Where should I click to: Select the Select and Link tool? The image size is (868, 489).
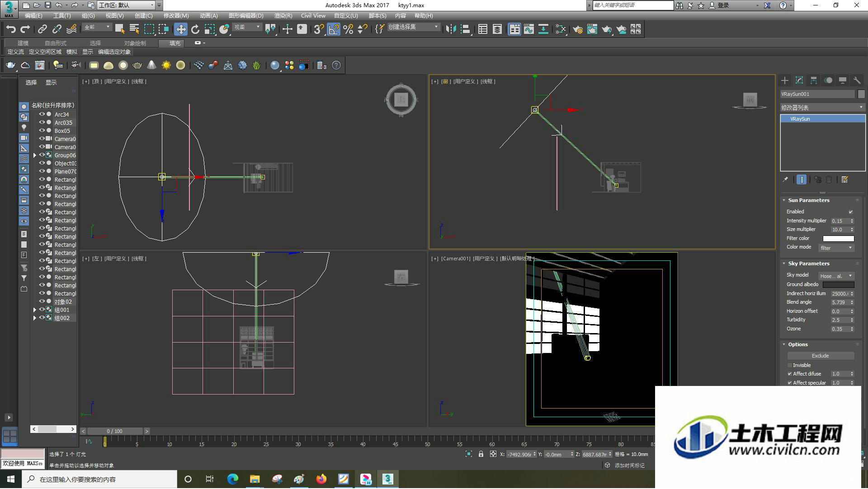42,29
